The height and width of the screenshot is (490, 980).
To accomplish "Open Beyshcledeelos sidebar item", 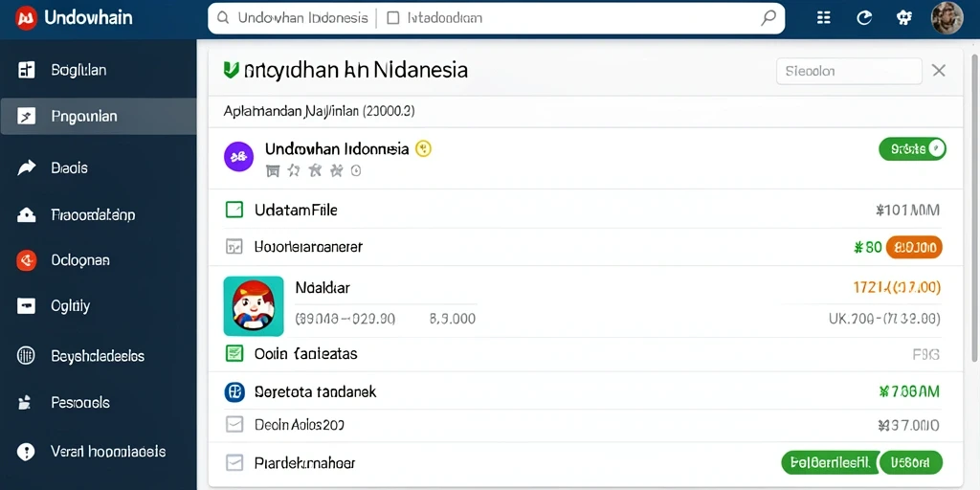I will pos(98,356).
